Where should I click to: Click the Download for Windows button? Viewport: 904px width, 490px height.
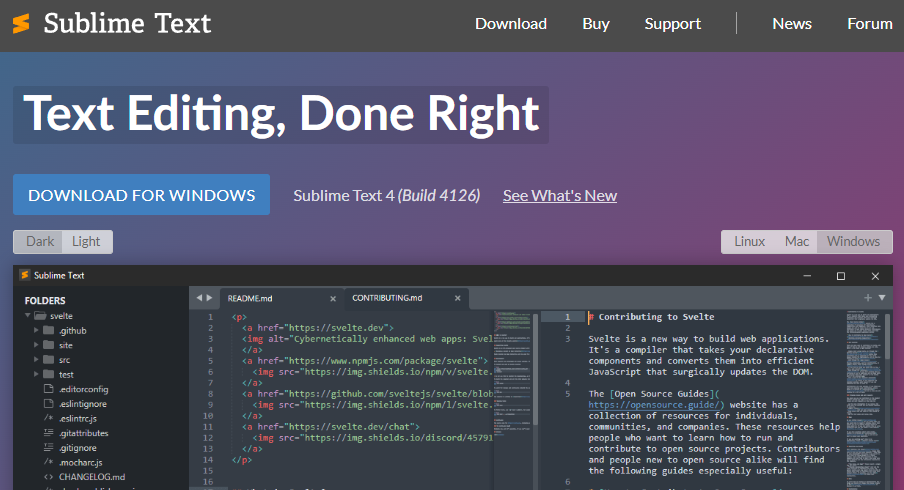[x=141, y=195]
